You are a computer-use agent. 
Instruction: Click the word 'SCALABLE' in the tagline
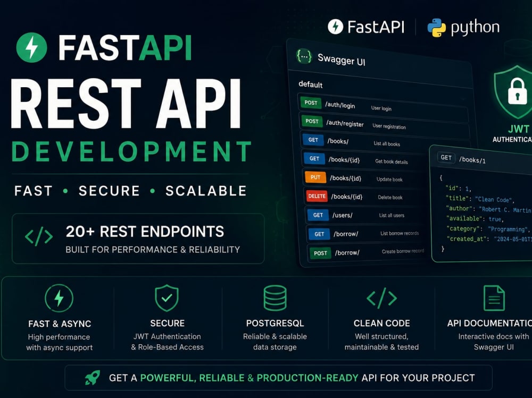click(x=206, y=191)
